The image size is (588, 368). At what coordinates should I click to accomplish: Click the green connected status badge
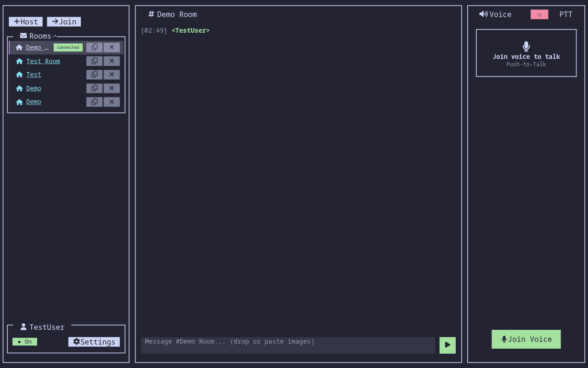[x=68, y=47]
